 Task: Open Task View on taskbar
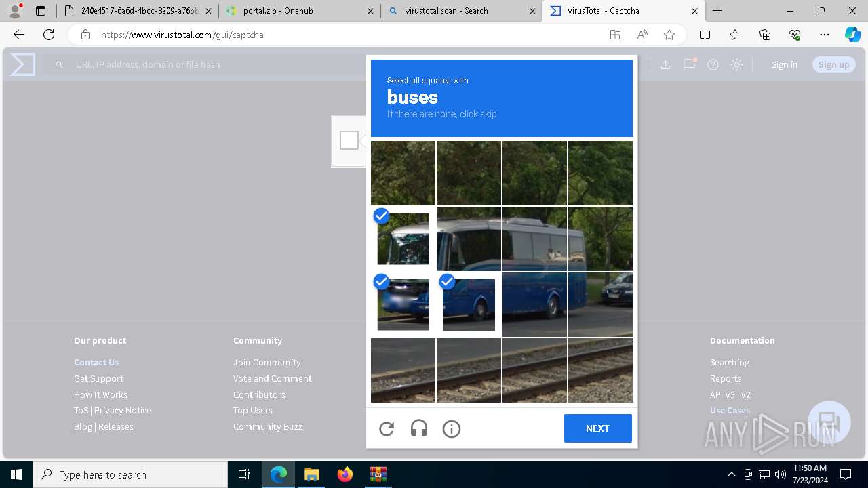[x=244, y=474]
